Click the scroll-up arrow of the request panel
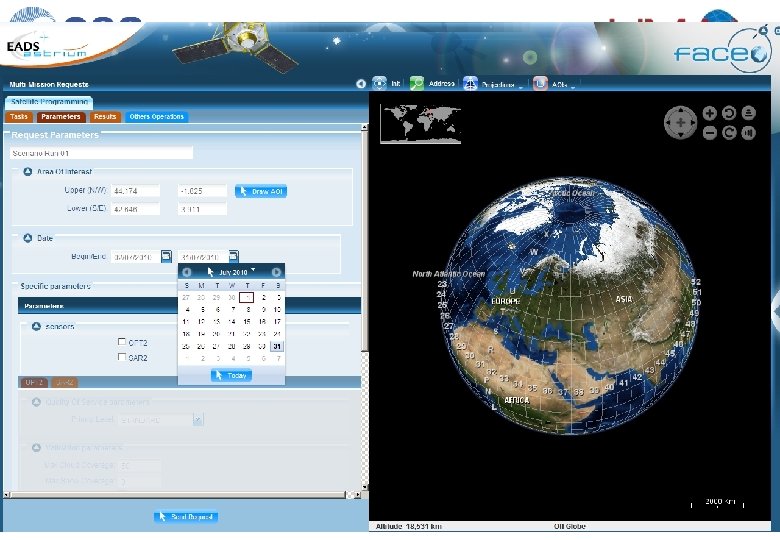 (365, 127)
